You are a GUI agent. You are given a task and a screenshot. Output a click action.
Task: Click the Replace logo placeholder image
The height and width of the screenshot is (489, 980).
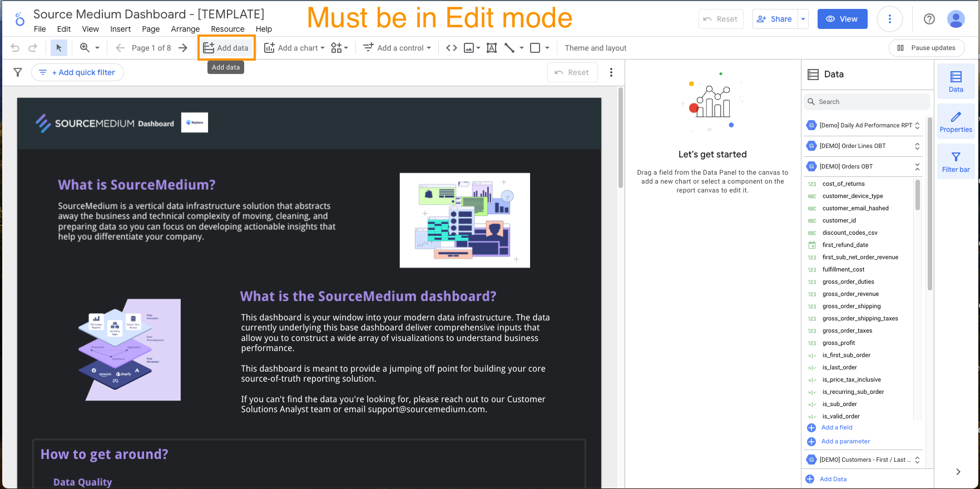195,122
